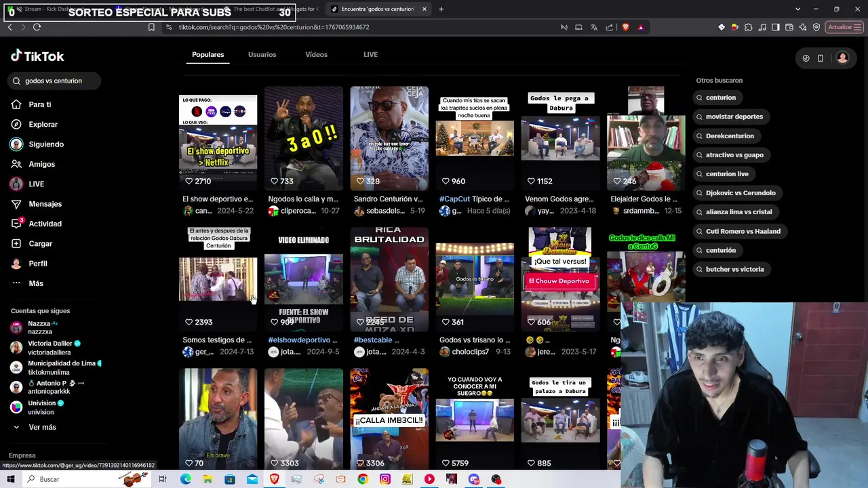The image size is (868, 488).
Task: Open the nazzzxa followed account
Action: [40, 327]
